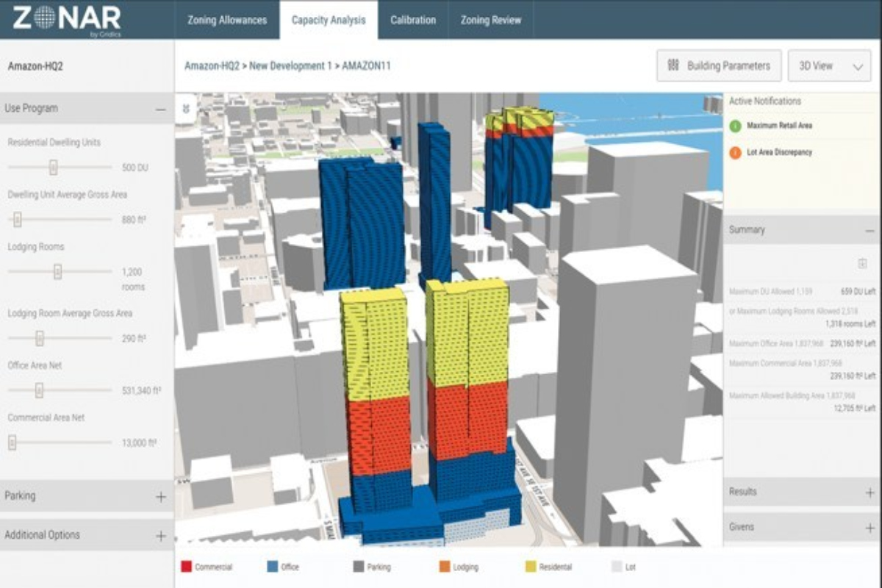The width and height of the screenshot is (882, 588).
Task: Switch to the Capacity Analysis tab
Action: pos(329,20)
